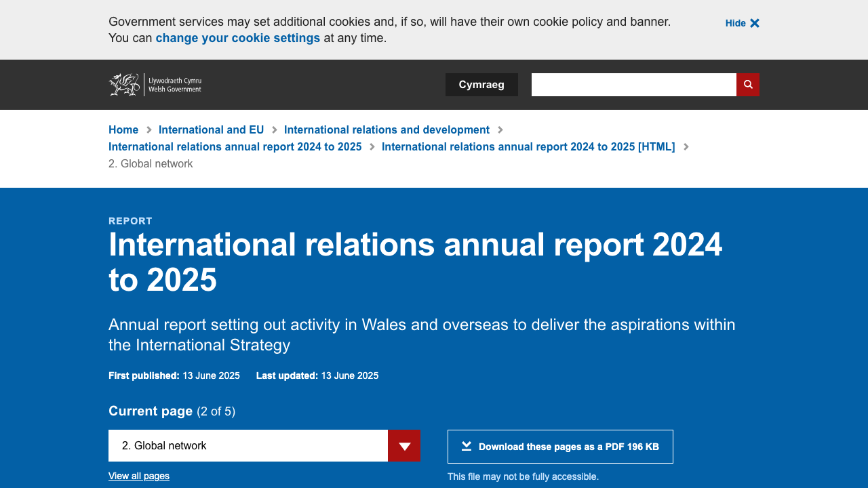Click the main report title heading
Screen dimensions: 868x488
coord(415,262)
